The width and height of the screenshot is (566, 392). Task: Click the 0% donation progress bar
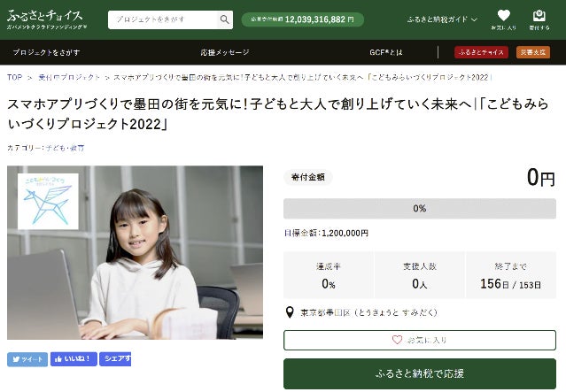[420, 209]
